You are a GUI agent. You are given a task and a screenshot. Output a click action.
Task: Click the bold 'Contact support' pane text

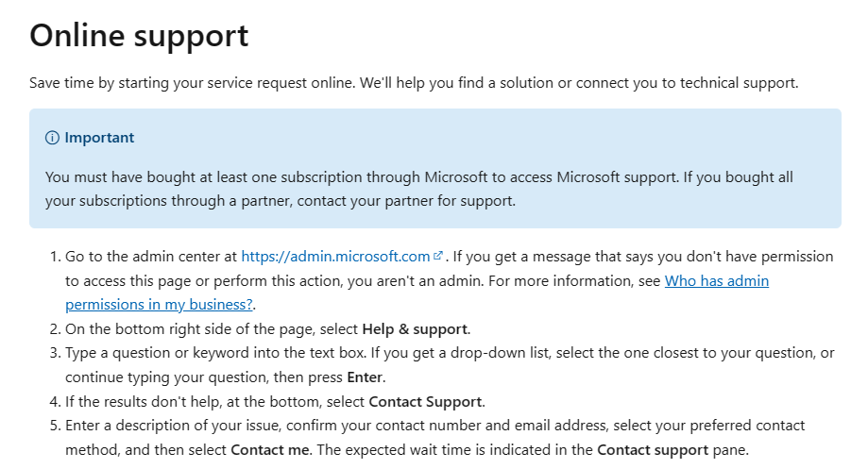[652, 449]
